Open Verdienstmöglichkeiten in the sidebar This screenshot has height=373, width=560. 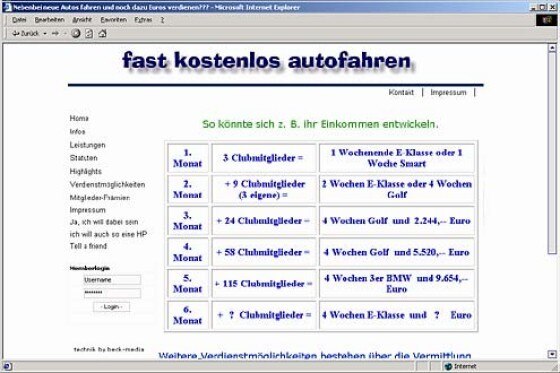108,185
